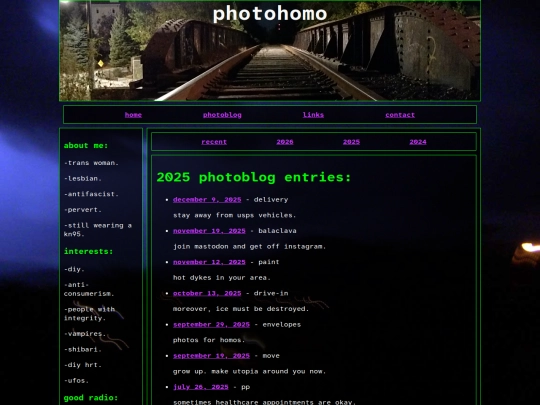Image resolution: width=540 pixels, height=405 pixels.
Task: Click 'photos for homos.' caption
Action: point(209,340)
